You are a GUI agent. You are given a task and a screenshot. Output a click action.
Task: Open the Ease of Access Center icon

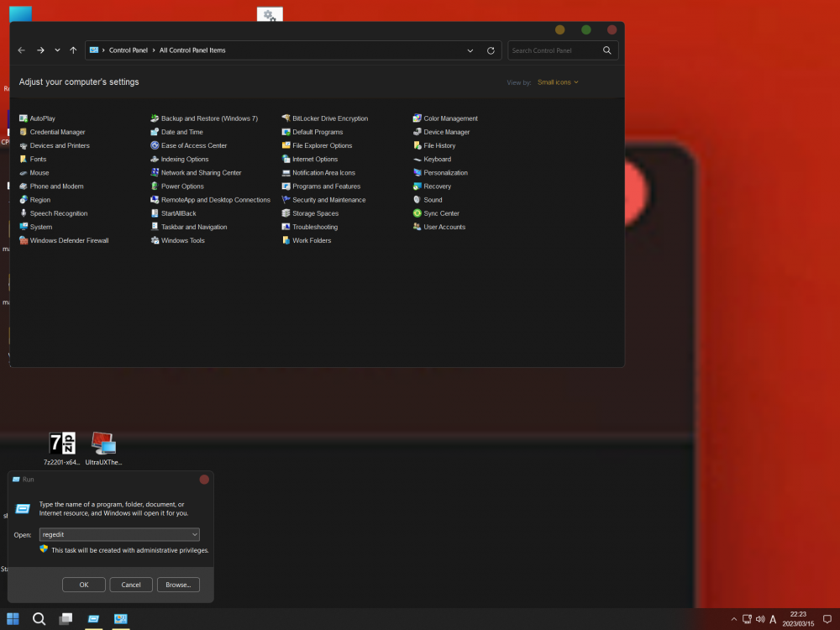155,145
